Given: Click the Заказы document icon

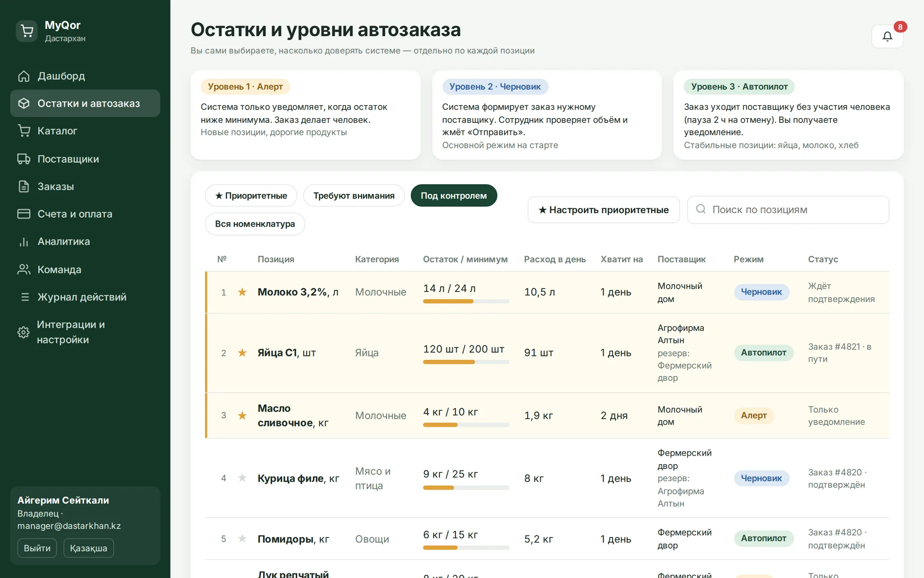Looking at the screenshot, I should [x=24, y=186].
